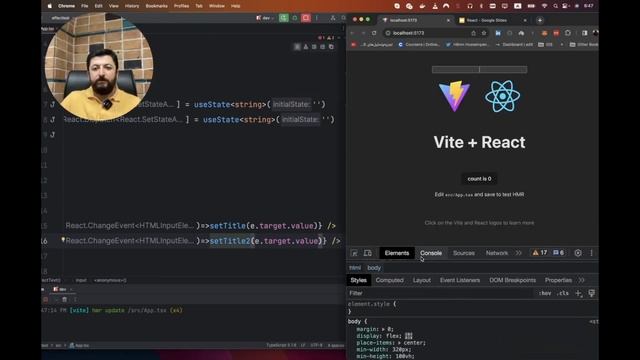The width and height of the screenshot is (640, 360).
Task: Open the Coursera bookmark in bookmarks bar
Action: coord(419,44)
